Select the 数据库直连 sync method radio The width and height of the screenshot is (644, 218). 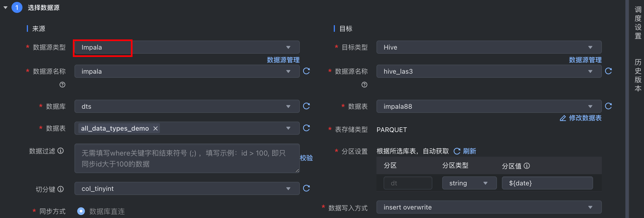point(81,211)
